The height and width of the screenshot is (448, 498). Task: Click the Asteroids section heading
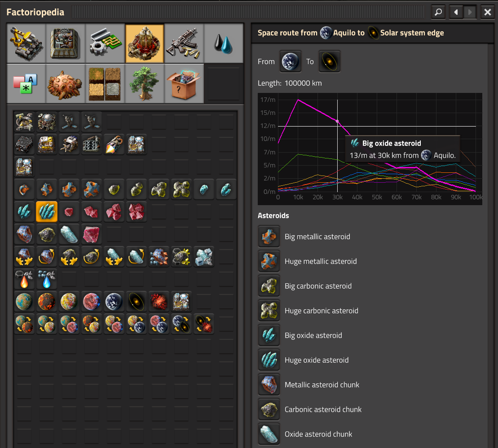pyautogui.click(x=273, y=215)
